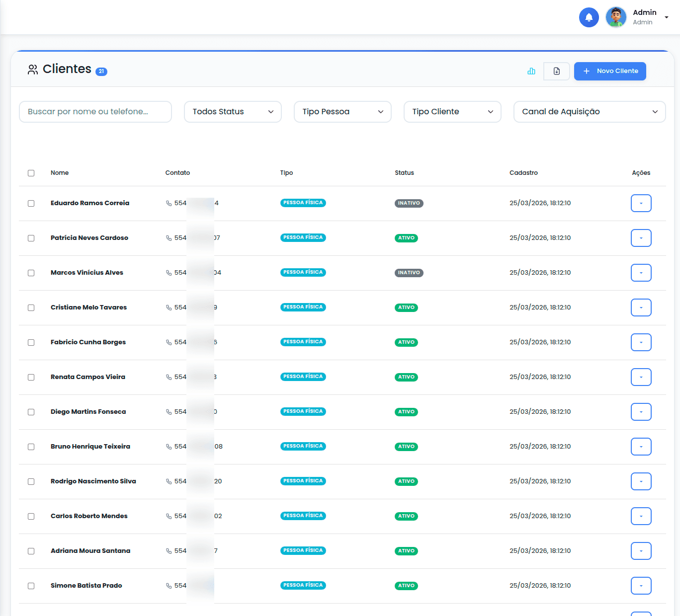This screenshot has height=616, width=680.
Task: Click the export file download icon
Action: [x=556, y=71]
